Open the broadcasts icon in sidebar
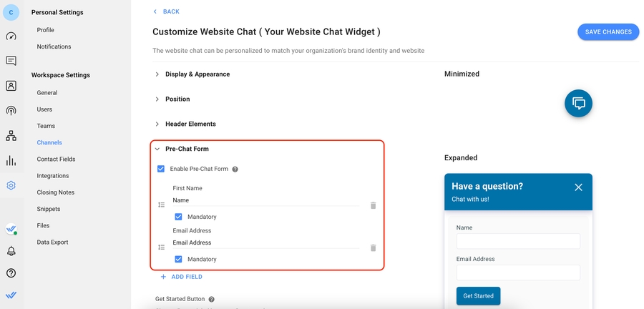644x309 pixels. pos(11,111)
